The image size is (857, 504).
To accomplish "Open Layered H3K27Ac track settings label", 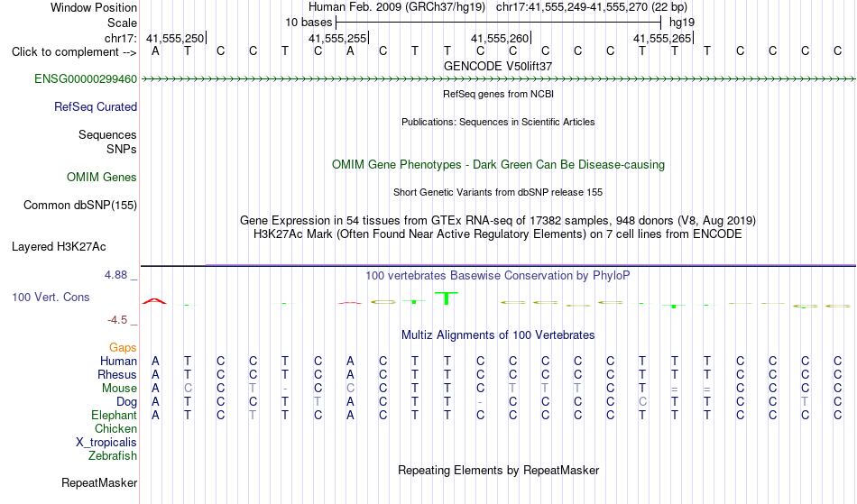I will (59, 247).
